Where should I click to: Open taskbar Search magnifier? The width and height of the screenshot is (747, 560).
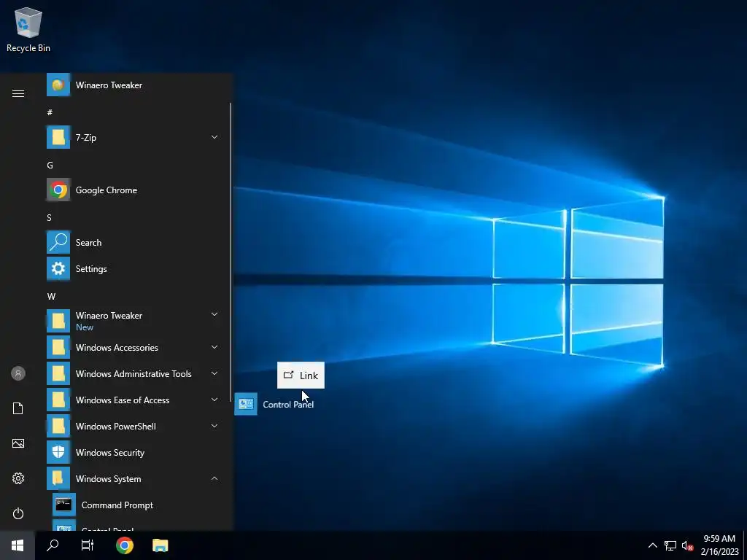point(53,545)
